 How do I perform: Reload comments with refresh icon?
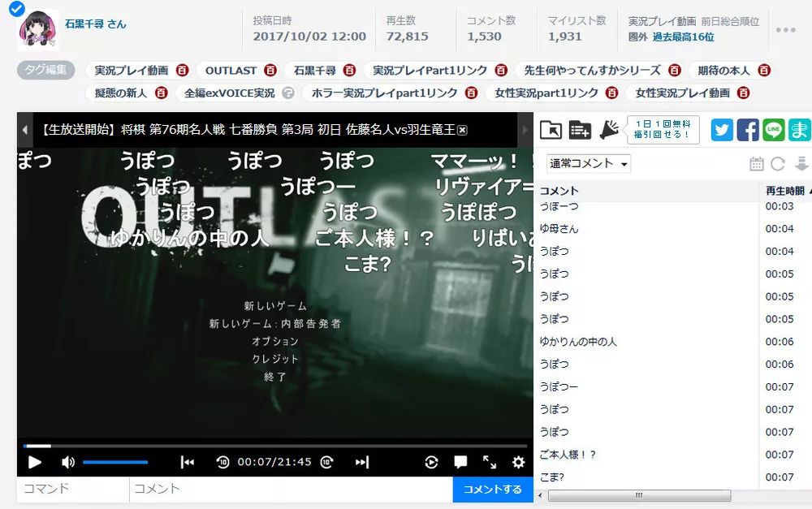click(x=778, y=164)
